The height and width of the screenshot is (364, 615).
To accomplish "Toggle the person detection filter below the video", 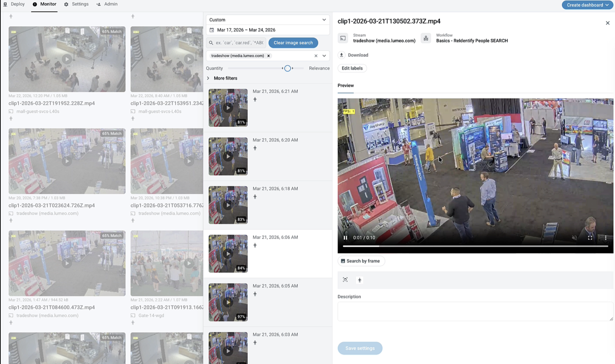I will [x=359, y=280].
